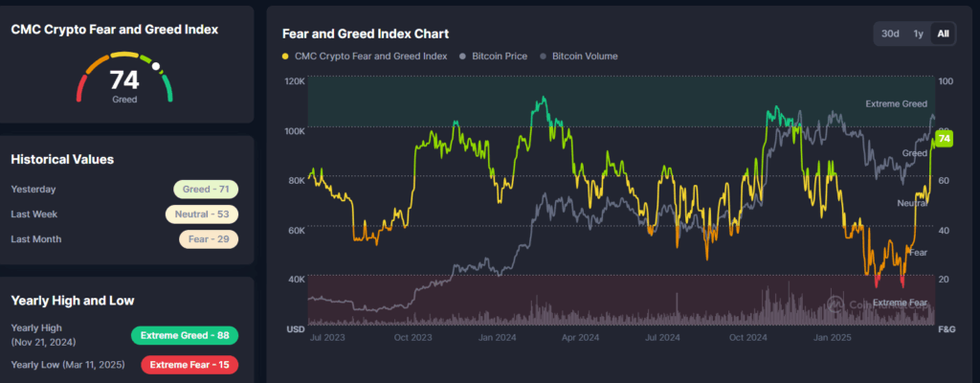Click the yellow dot of the Index legend
The width and height of the screenshot is (980, 383).
[286, 56]
